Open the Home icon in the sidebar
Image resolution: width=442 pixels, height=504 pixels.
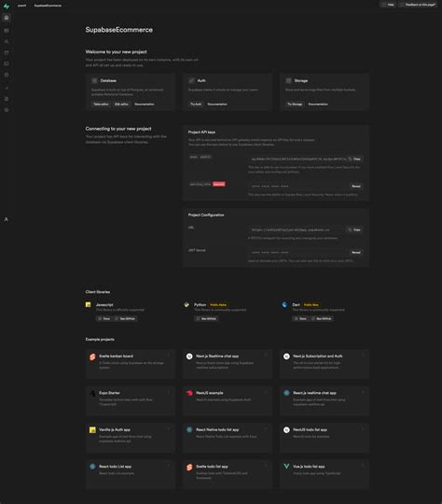pos(7,18)
